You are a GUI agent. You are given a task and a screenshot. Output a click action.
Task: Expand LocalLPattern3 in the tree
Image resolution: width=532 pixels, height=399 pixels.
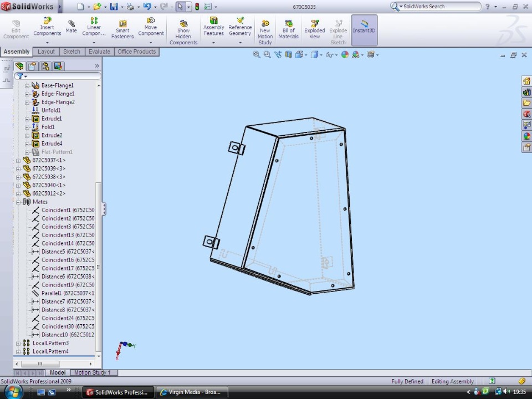18,344
